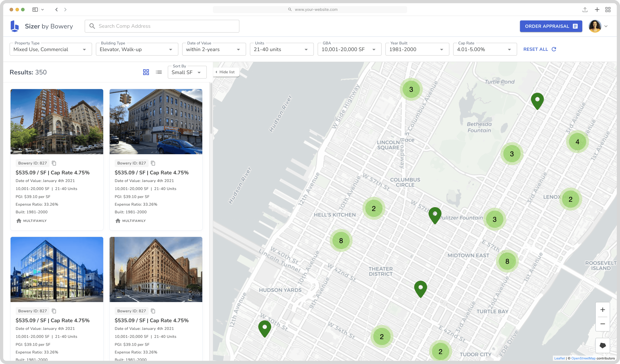Open the Leaflet attribution link
The height and width of the screenshot is (364, 620).
click(x=559, y=358)
